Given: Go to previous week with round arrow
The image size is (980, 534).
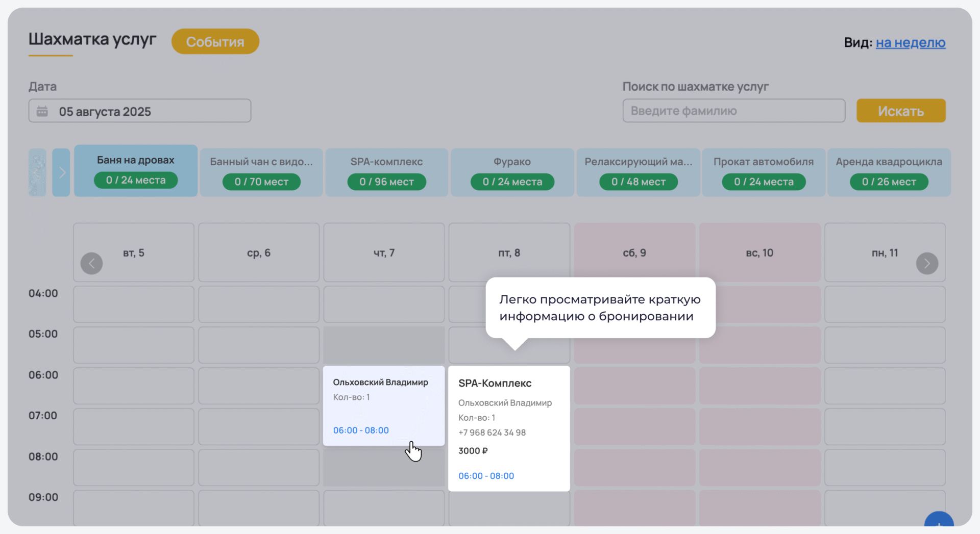Looking at the screenshot, I should (x=92, y=263).
